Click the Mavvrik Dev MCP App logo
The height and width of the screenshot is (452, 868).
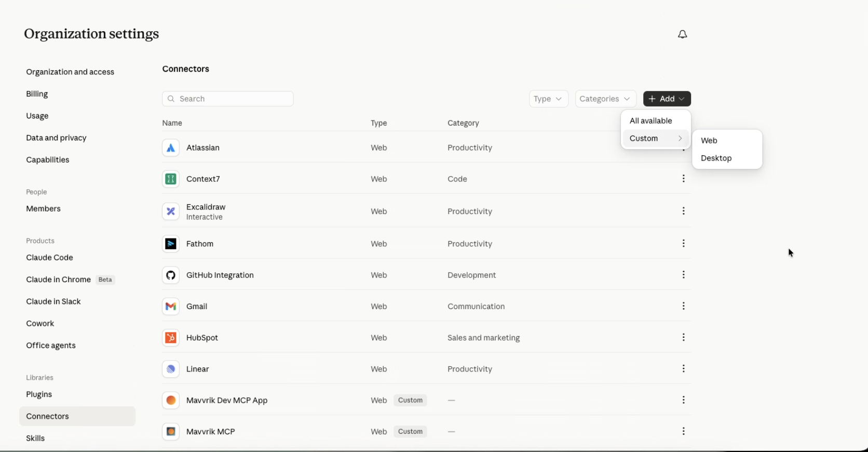pyautogui.click(x=171, y=401)
